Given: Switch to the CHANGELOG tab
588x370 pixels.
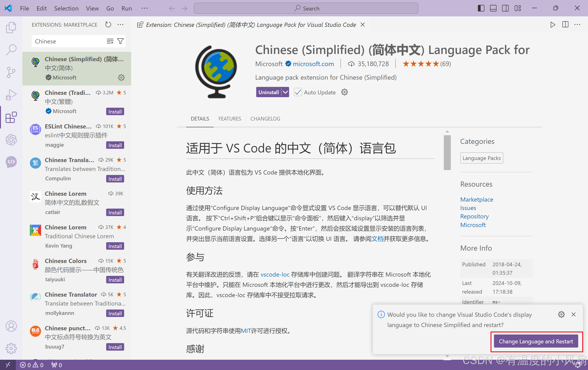Looking at the screenshot, I should point(265,119).
